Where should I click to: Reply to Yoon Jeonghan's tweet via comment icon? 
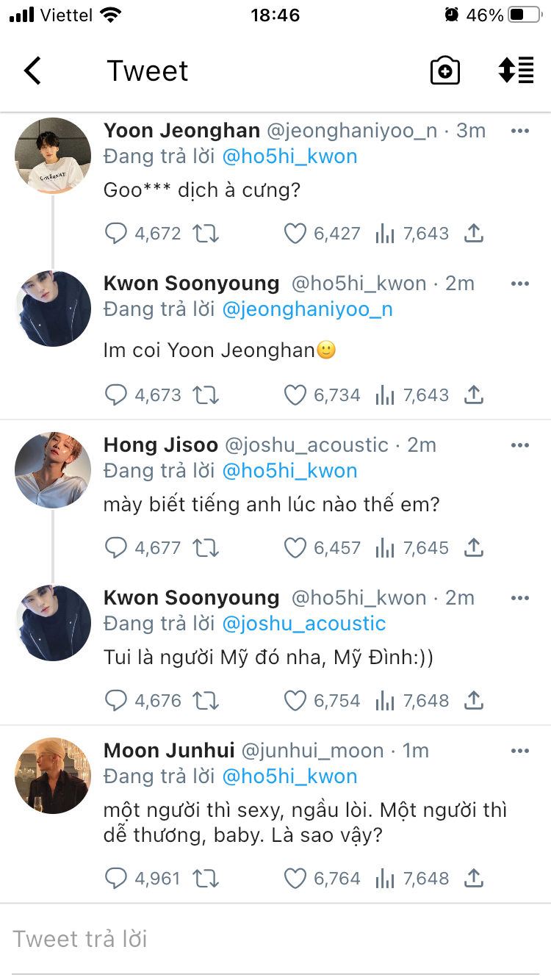pos(116,234)
